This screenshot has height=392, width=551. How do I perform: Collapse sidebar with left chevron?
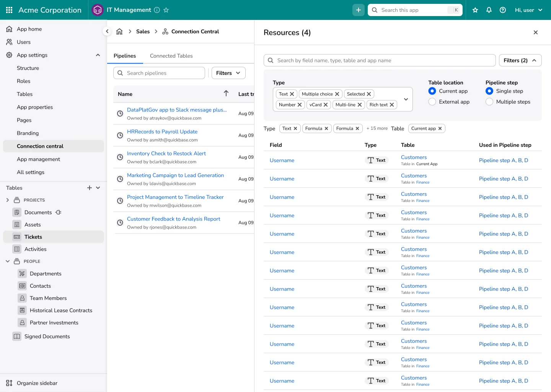[x=107, y=31]
